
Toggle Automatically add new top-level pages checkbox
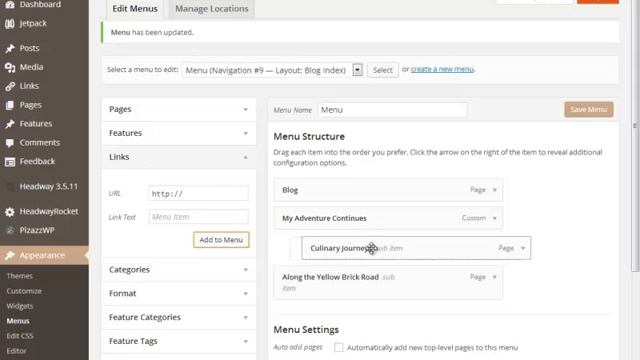click(338, 347)
